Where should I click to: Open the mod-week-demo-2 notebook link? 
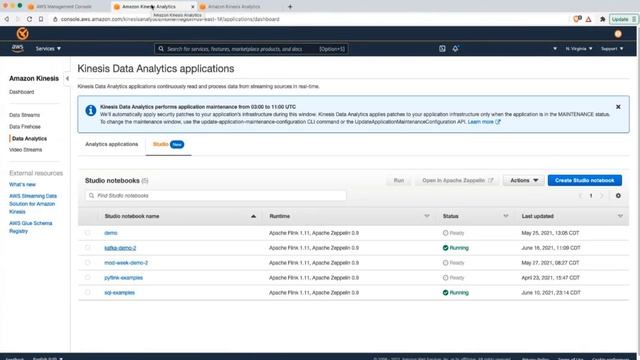click(x=126, y=263)
